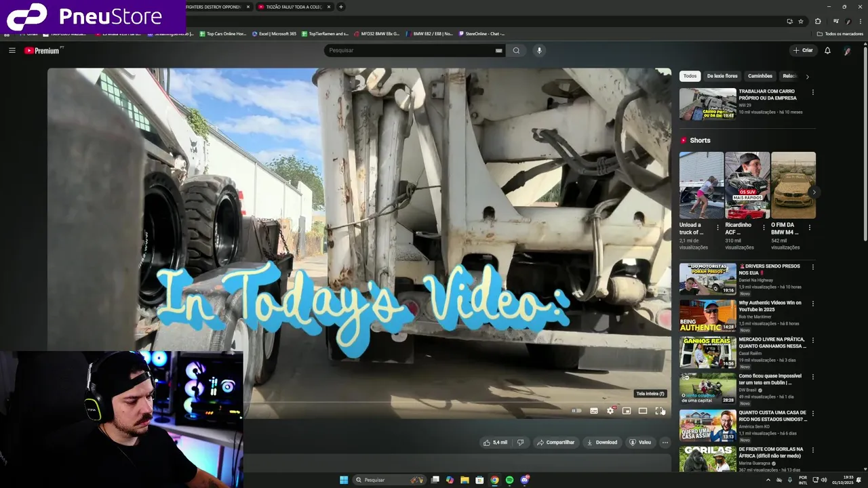Open Top Cars Online bookmark

click(x=223, y=33)
